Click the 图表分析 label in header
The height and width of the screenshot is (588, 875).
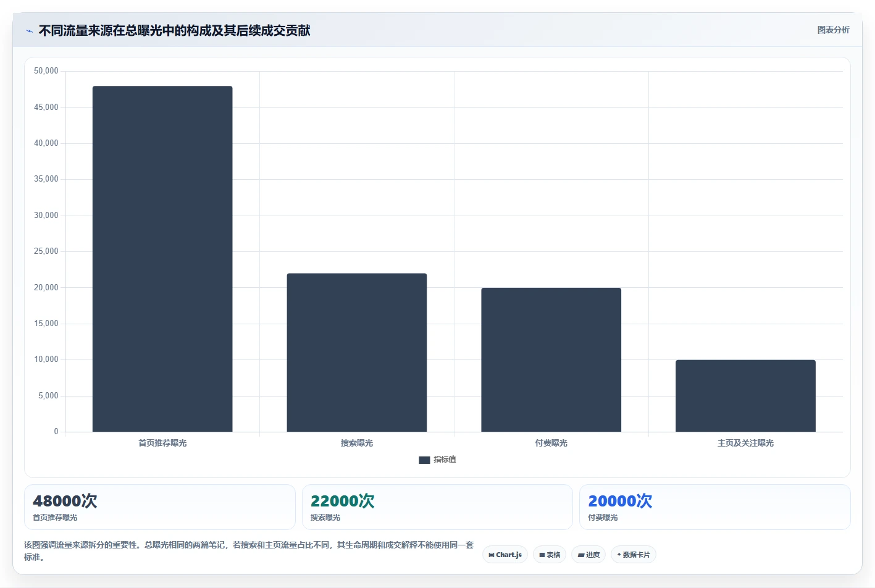point(833,30)
